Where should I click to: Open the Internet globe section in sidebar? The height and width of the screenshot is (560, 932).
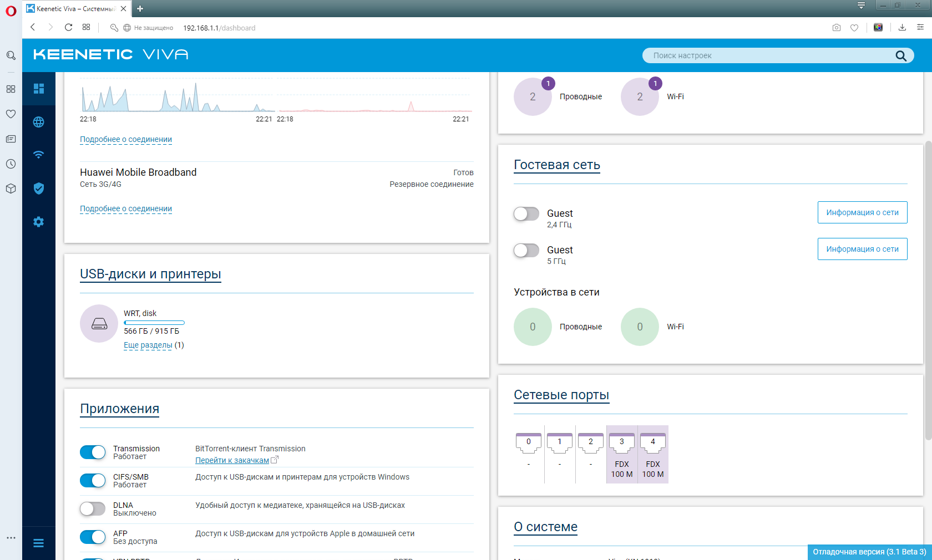pos(38,122)
